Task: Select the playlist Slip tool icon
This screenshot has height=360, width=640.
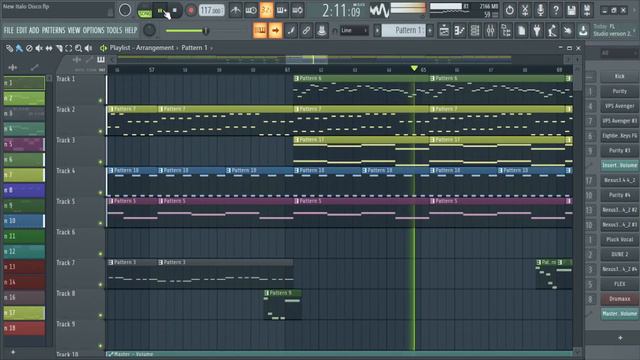Action: point(49,49)
